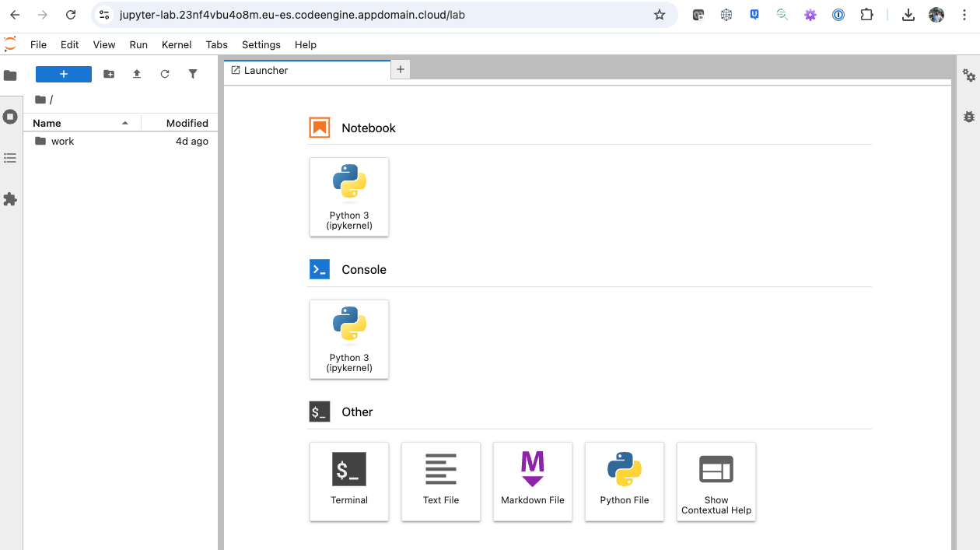
Task: Create a new Markdown File
Action: pyautogui.click(x=533, y=482)
